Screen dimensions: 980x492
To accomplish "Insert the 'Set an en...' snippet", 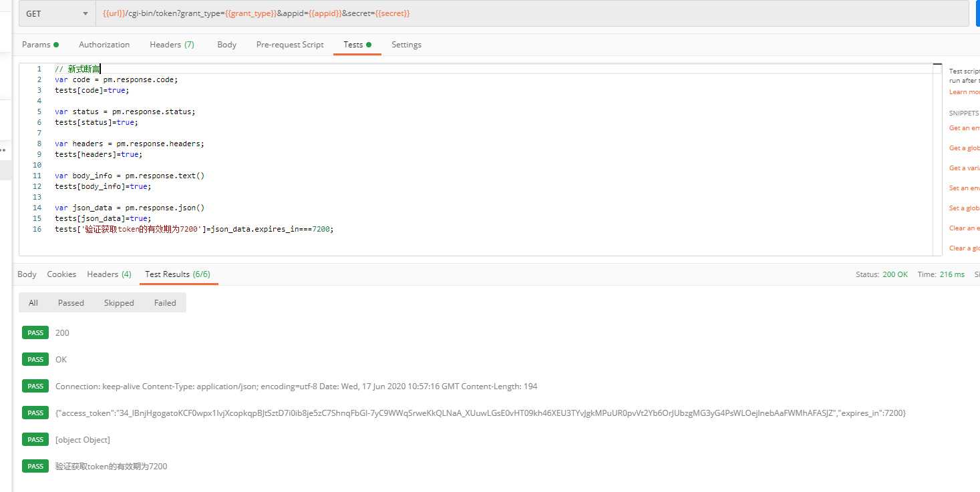I will (x=964, y=188).
